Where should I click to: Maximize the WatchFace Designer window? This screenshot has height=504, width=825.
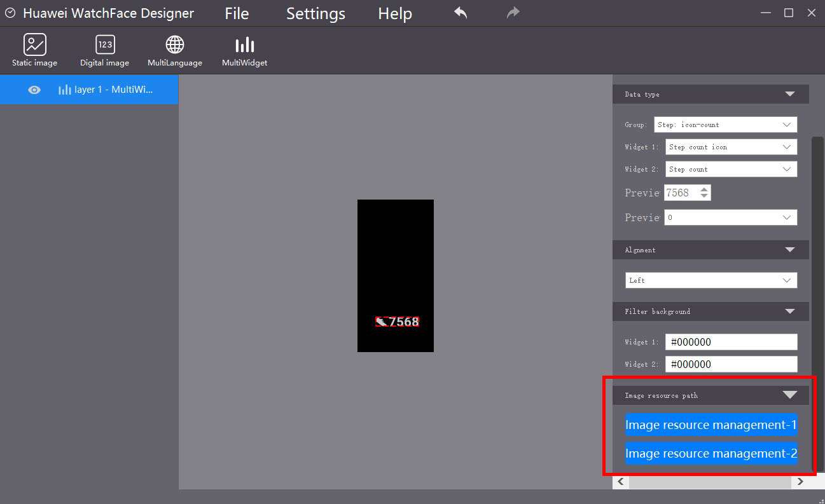tap(789, 13)
